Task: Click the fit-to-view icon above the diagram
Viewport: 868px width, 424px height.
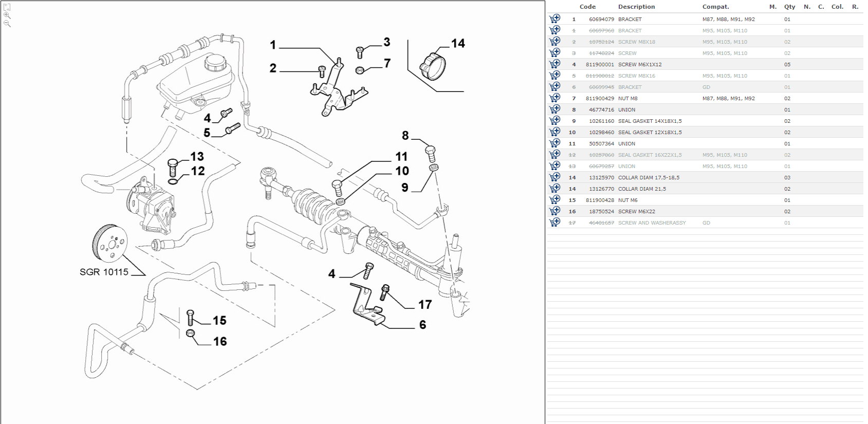Action: click(x=7, y=7)
